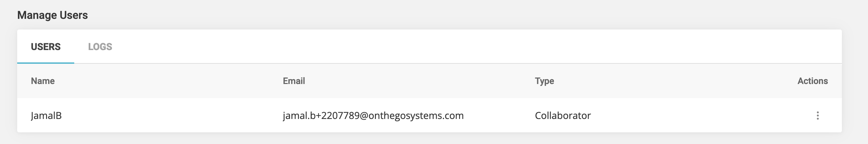Sort by the Name column header

pos(43,81)
